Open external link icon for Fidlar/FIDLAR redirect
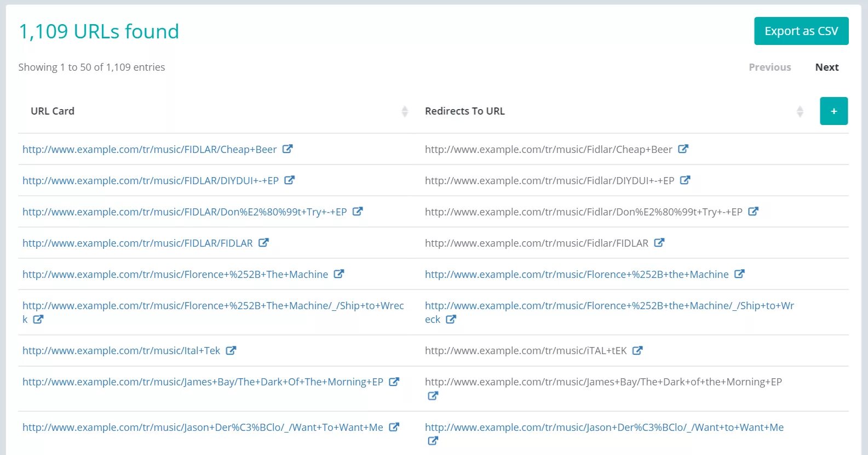Viewport: 868px width, 455px height. (x=659, y=243)
